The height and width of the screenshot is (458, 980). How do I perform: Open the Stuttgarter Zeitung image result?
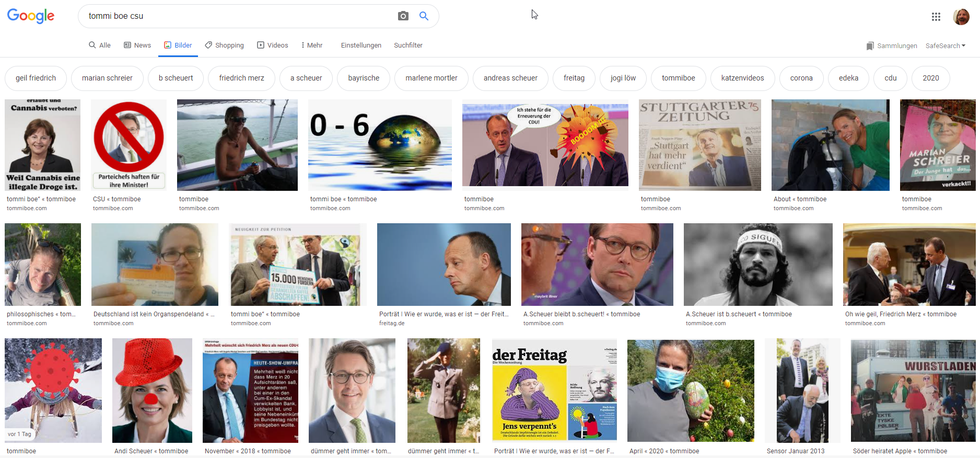pos(699,145)
